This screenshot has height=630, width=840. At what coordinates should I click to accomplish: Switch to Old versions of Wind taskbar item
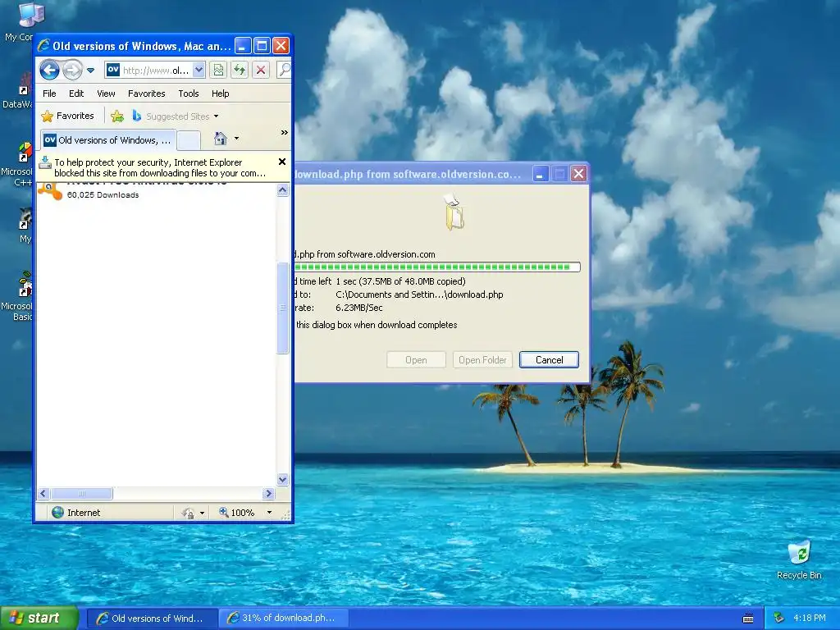click(152, 619)
